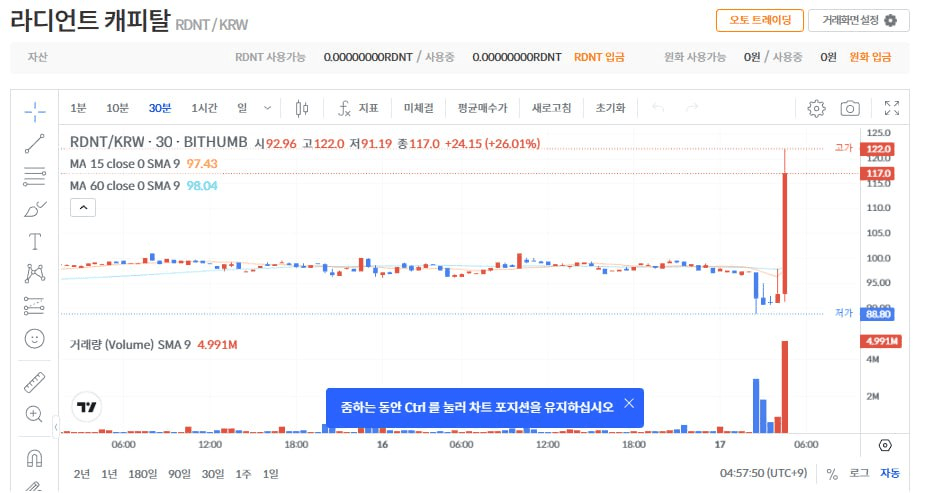Click 초기화 reset button
Viewport: 939px width, 493px height.
[610, 108]
